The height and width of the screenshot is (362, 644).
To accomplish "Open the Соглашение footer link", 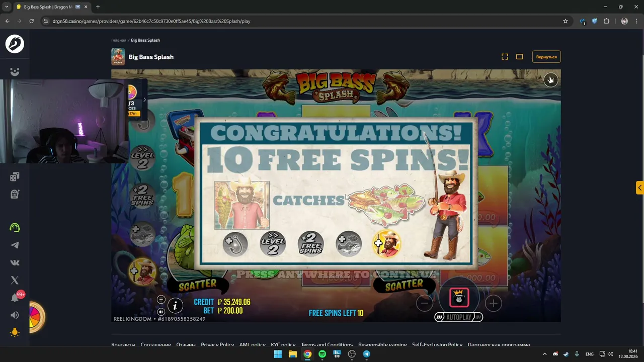I will click(x=155, y=345).
